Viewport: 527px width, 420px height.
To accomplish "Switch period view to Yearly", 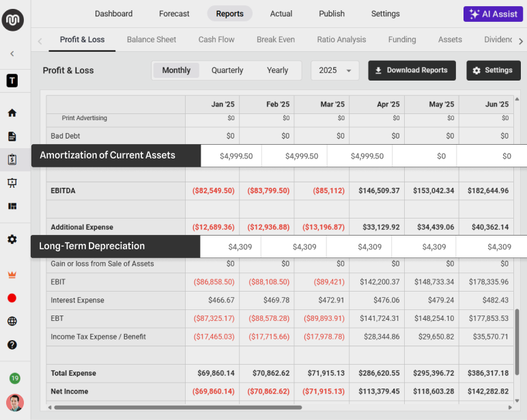I will pos(277,70).
